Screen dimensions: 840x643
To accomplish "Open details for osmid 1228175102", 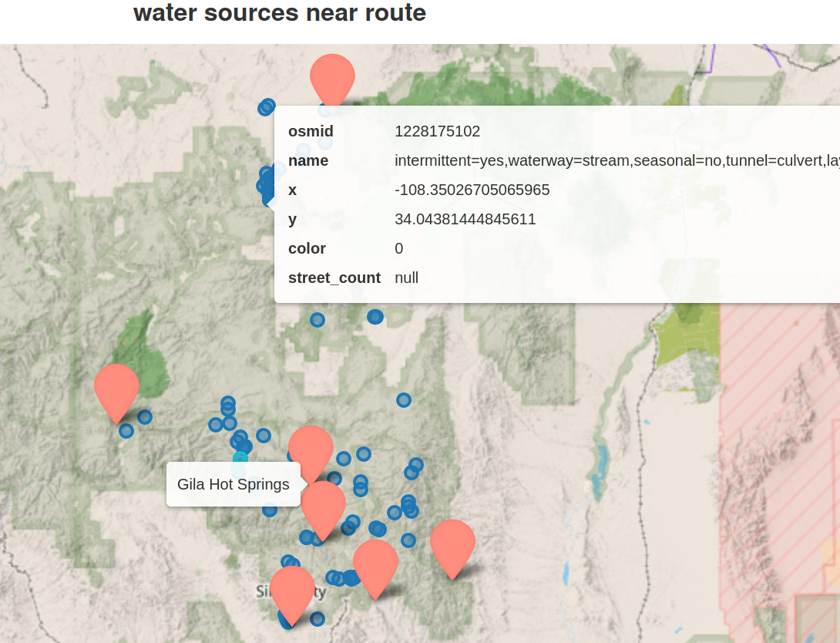I will click(438, 131).
